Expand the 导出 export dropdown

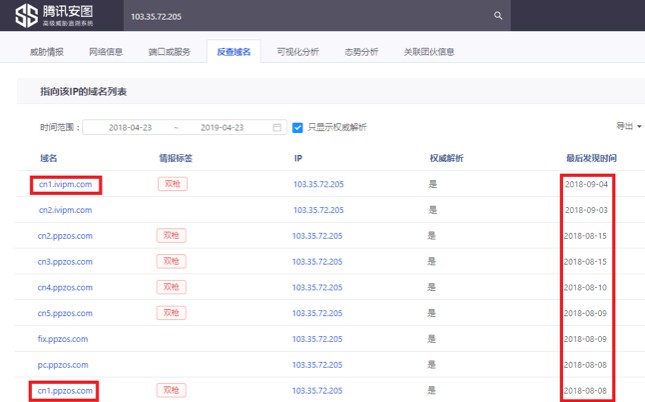coord(628,126)
